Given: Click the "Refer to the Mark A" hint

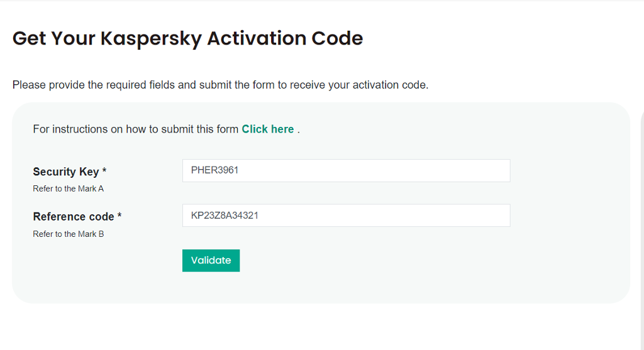Looking at the screenshot, I should (x=68, y=189).
